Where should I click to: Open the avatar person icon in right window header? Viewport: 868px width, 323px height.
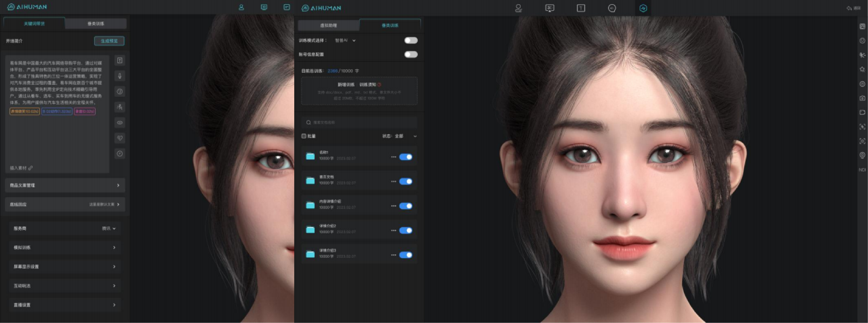pos(519,8)
